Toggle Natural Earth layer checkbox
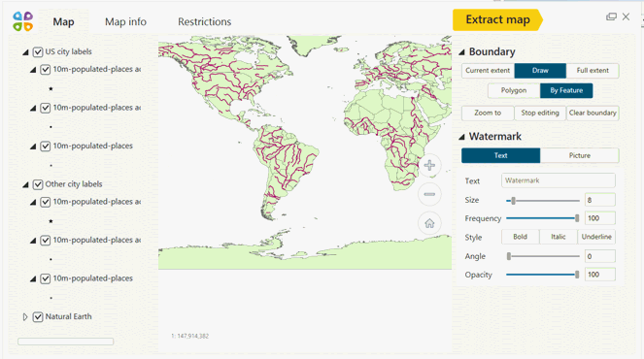The height and width of the screenshot is (359, 644). coord(38,317)
